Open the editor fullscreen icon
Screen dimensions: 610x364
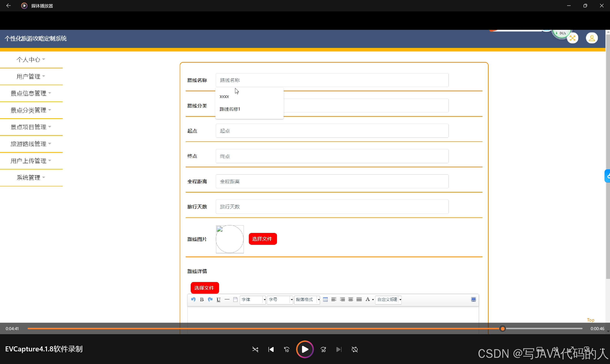pyautogui.click(x=473, y=299)
